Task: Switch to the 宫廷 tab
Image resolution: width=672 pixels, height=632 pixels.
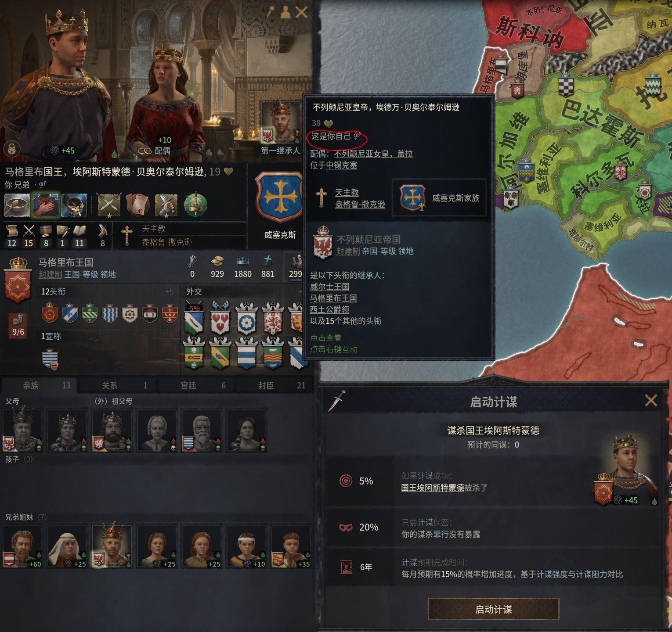Action: pos(197,385)
